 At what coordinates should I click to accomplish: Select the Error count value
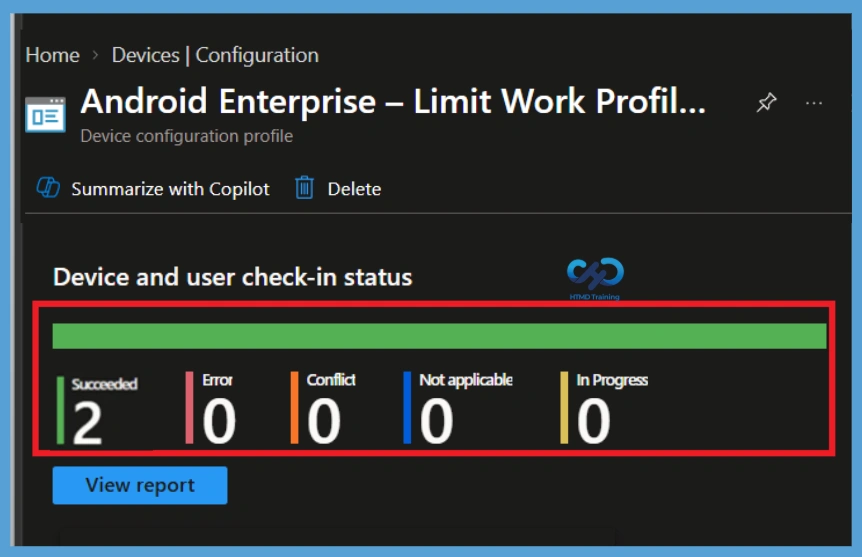tap(219, 421)
